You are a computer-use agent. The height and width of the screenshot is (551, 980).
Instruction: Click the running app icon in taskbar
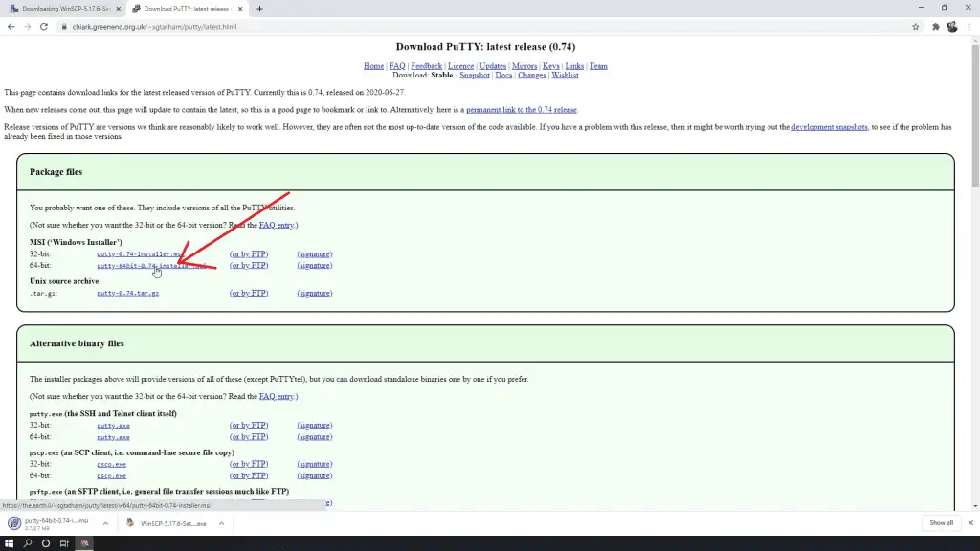(x=84, y=543)
